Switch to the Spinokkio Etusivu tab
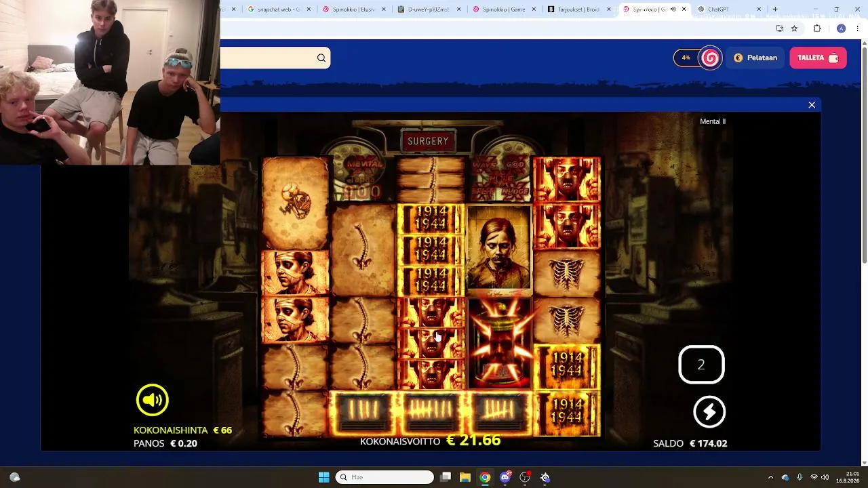868x488 pixels. pos(353,9)
